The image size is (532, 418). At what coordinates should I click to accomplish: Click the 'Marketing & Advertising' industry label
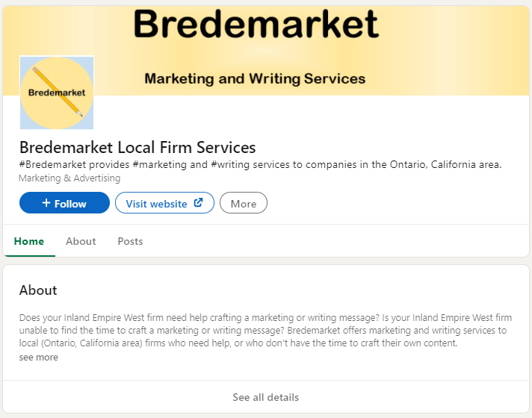[x=69, y=178]
